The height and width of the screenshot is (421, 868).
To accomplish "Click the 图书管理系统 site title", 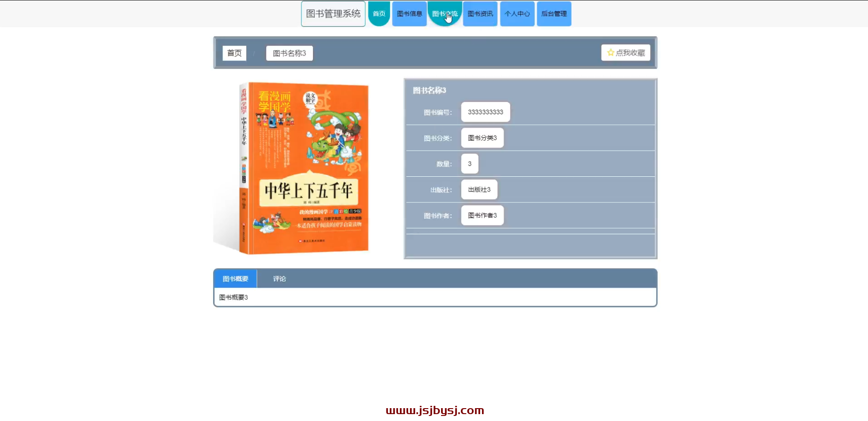I will [x=333, y=14].
